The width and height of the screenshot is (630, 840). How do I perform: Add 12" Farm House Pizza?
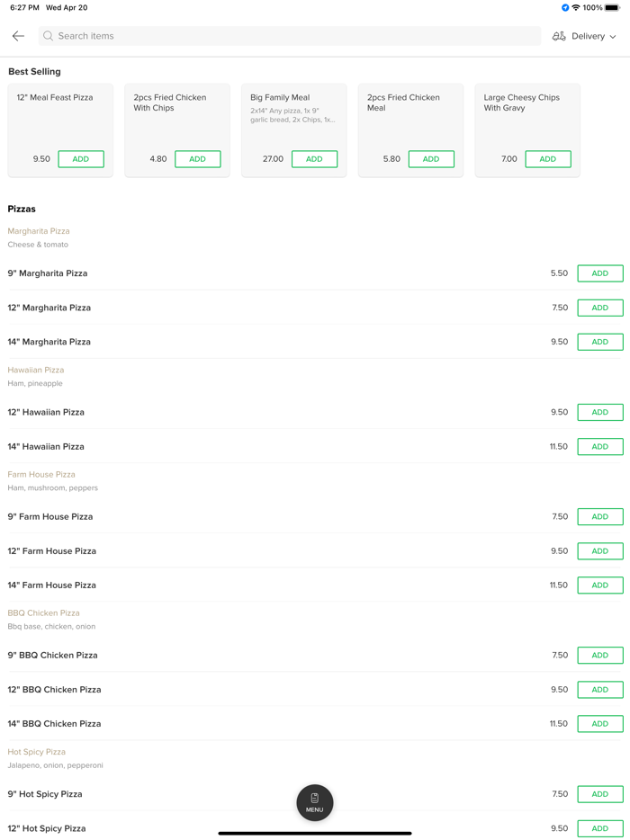[x=600, y=551]
